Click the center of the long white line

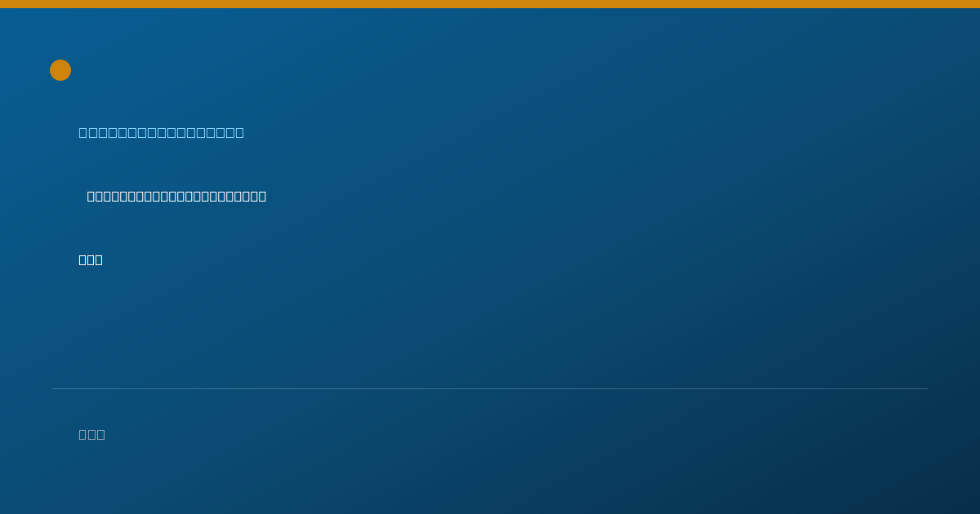[x=176, y=196]
